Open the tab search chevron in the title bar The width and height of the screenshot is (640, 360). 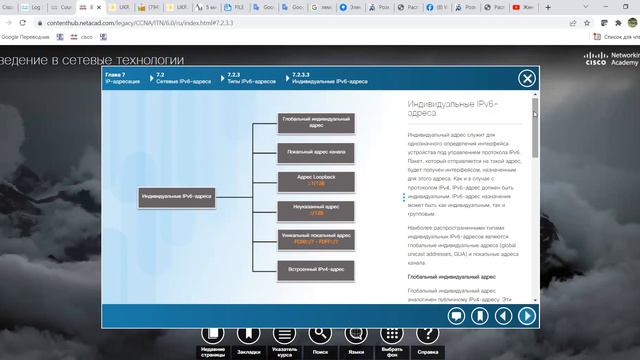pos(586,7)
